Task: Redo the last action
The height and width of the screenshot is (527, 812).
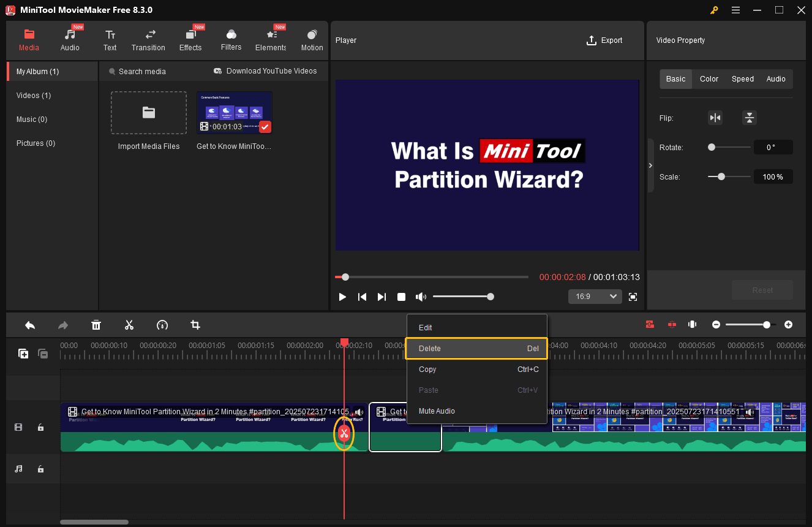Action: 63,325
